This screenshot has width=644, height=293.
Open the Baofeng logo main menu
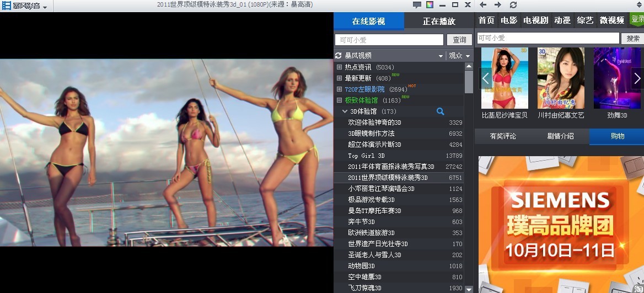point(24,6)
